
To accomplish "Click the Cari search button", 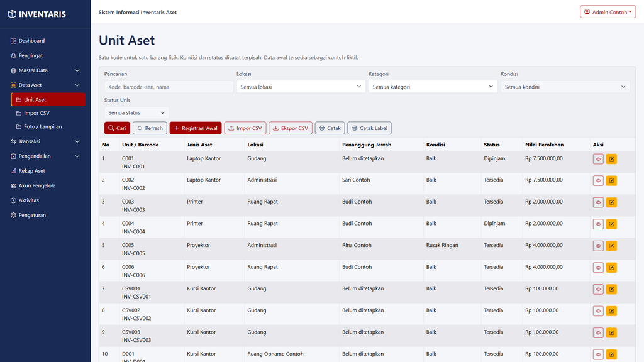I will click(x=117, y=128).
